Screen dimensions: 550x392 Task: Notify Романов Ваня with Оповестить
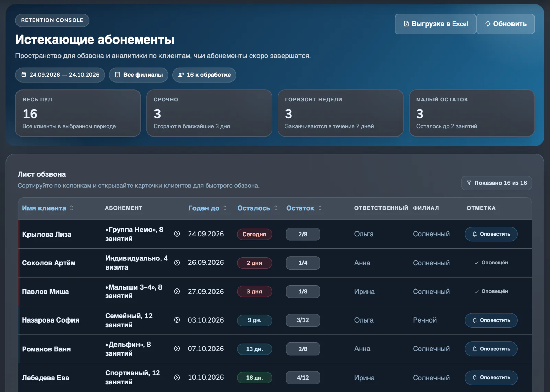[x=491, y=349]
